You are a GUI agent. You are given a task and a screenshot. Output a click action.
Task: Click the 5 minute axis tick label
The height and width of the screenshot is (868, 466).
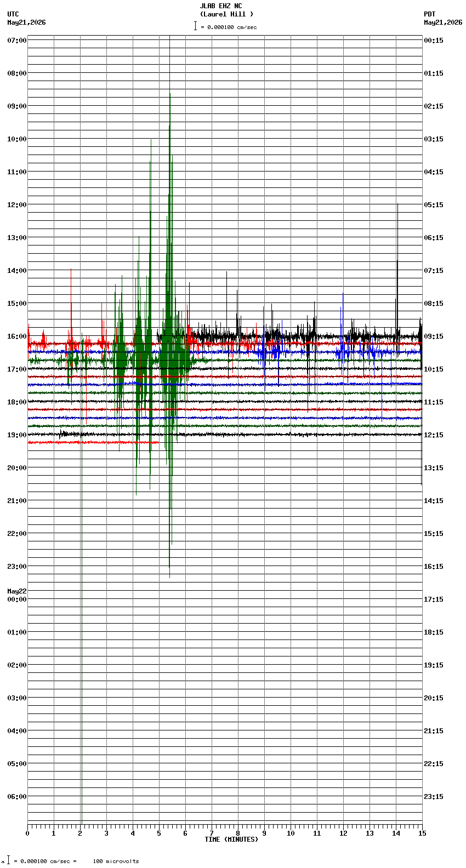[x=159, y=833]
